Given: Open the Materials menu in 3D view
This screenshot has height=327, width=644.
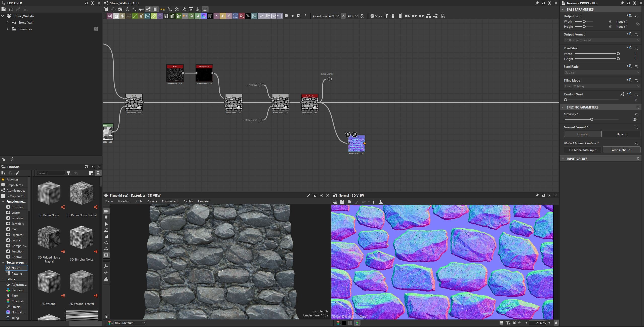Looking at the screenshot, I should click(x=123, y=201).
